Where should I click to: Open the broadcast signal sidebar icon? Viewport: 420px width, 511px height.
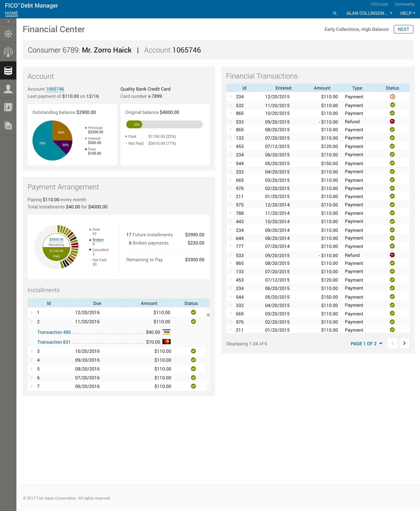8,52
